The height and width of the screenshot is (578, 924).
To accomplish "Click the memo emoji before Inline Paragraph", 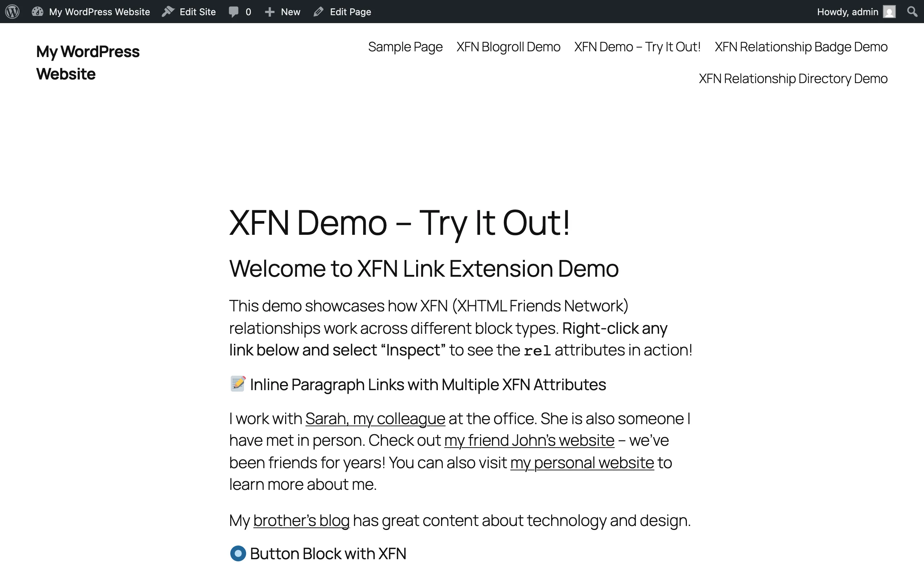I will 238,384.
